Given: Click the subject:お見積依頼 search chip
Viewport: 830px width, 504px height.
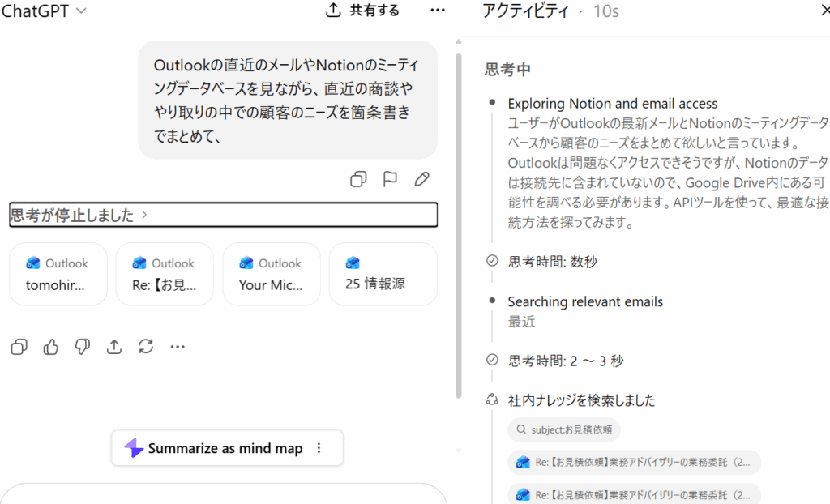Looking at the screenshot, I should [563, 429].
